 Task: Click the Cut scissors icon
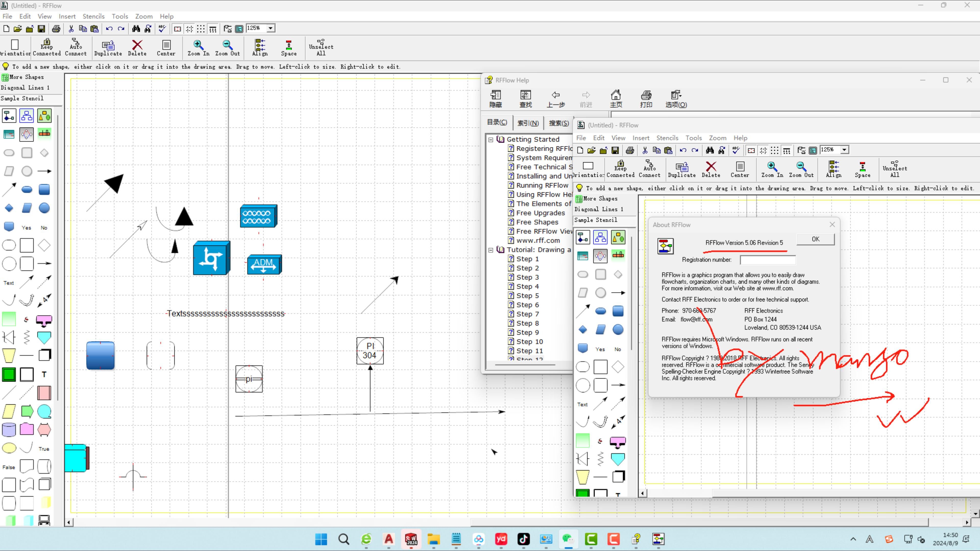[71, 29]
